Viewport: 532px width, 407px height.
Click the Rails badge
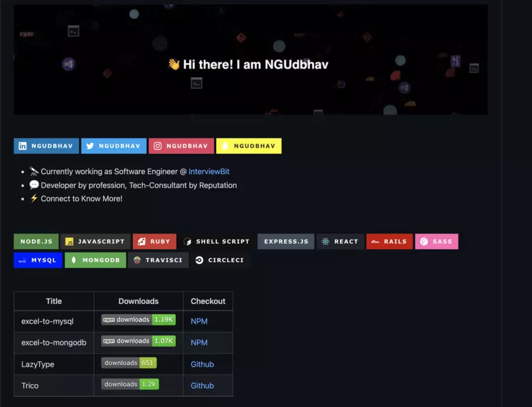click(x=390, y=242)
